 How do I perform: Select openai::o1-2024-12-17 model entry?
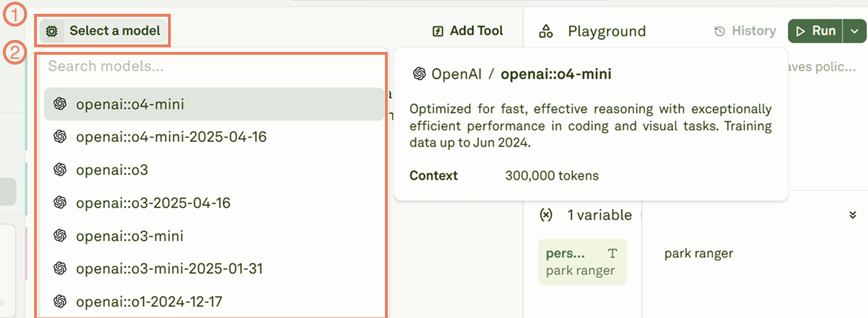[214, 301]
